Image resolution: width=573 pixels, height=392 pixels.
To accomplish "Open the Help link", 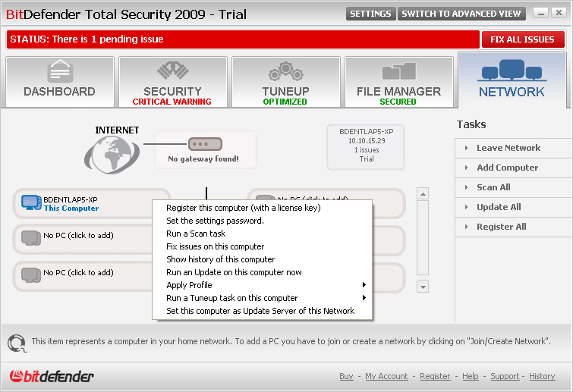I will pos(471,376).
